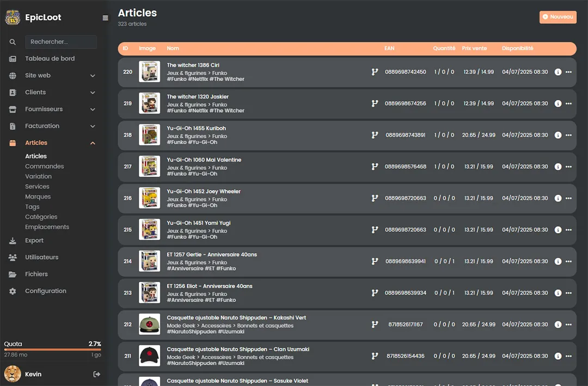Sort by the Quantité column header

tap(444, 48)
